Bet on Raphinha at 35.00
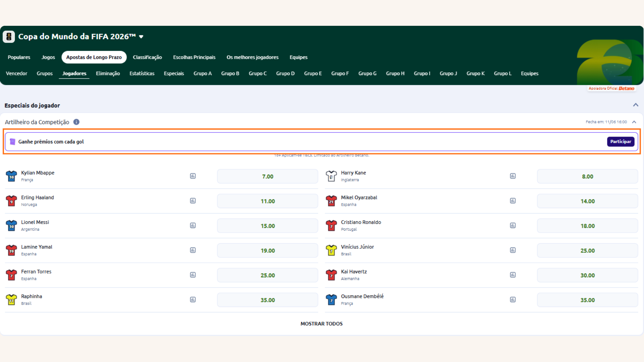Viewport: 644px width, 362px height. pos(268,300)
